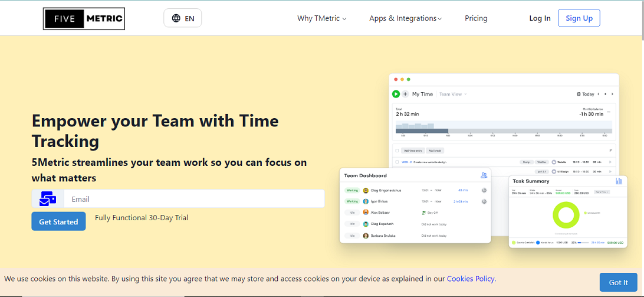Click the Five Metric logo
This screenshot has width=644, height=297.
(x=84, y=18)
